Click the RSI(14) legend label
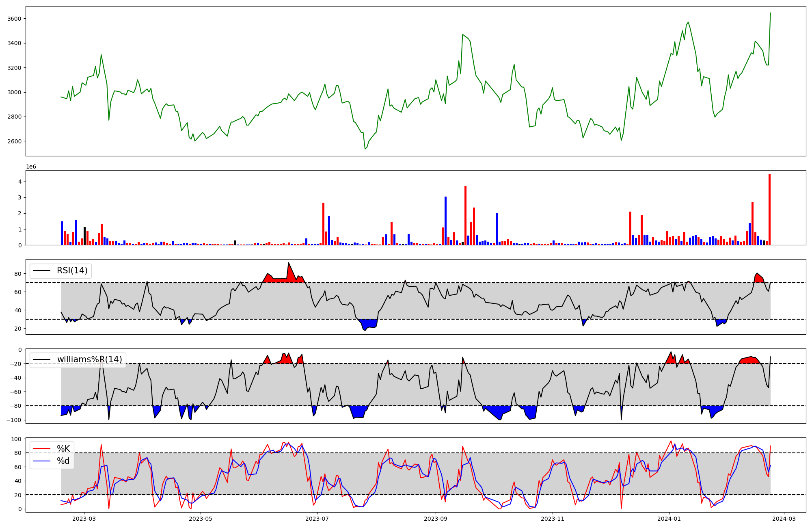The height and width of the screenshot is (528, 812). point(72,271)
